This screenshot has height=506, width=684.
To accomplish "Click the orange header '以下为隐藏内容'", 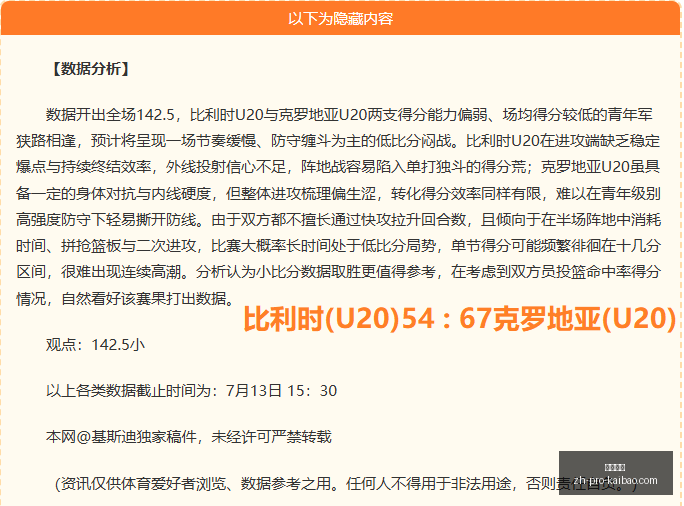I will (x=341, y=19).
